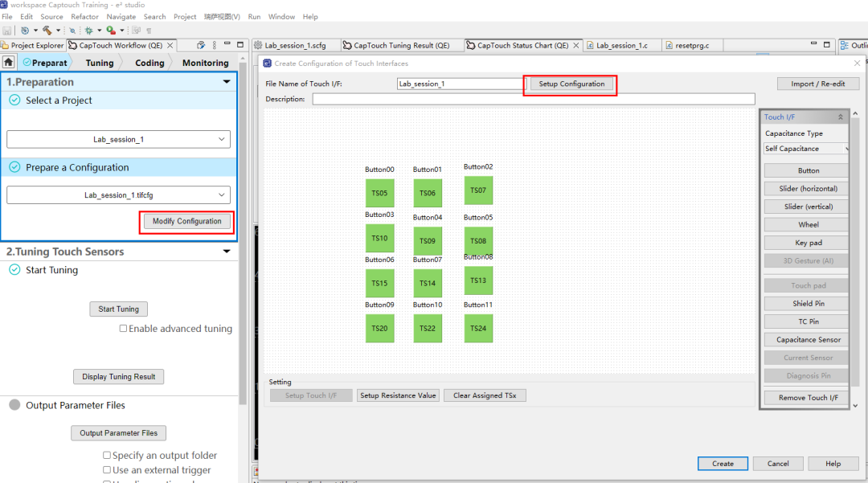Switch to the Project Explorer tab

(33, 45)
